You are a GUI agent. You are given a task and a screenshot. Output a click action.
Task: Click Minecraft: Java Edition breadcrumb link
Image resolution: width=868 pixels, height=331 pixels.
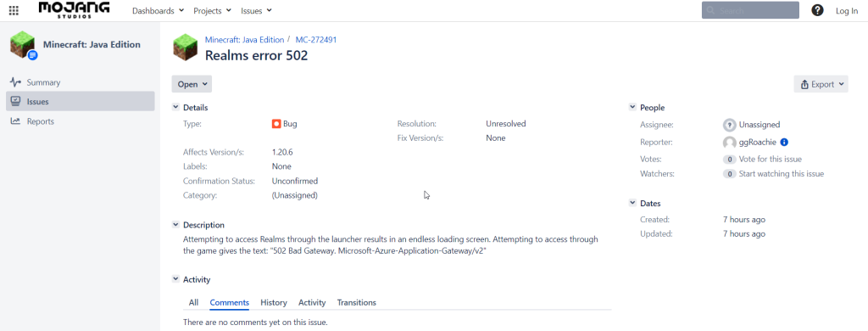tap(244, 40)
